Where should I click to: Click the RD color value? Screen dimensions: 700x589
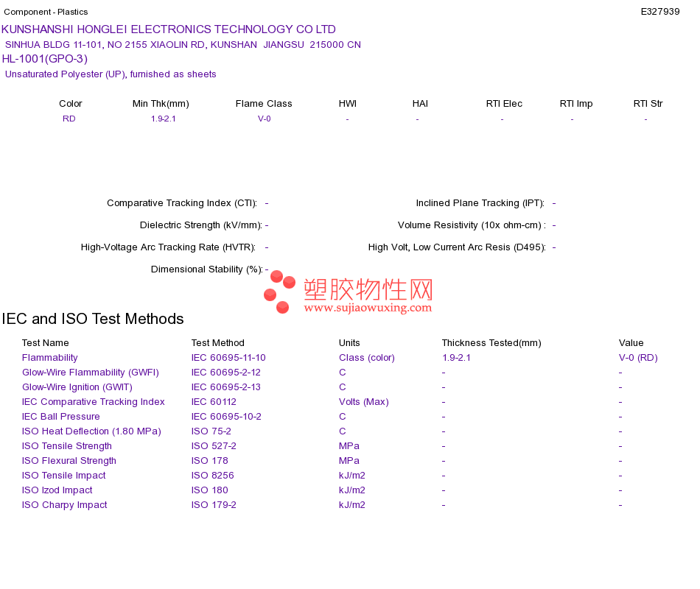pos(69,119)
